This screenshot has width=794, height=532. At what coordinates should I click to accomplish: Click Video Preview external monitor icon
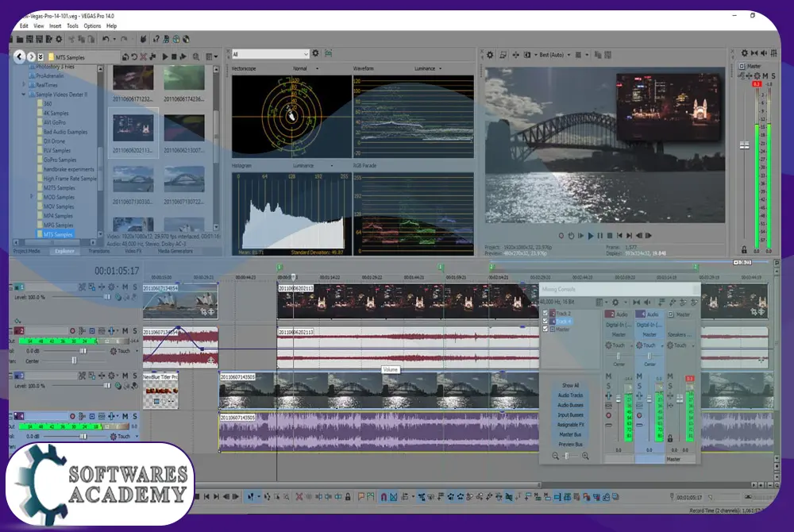point(503,55)
